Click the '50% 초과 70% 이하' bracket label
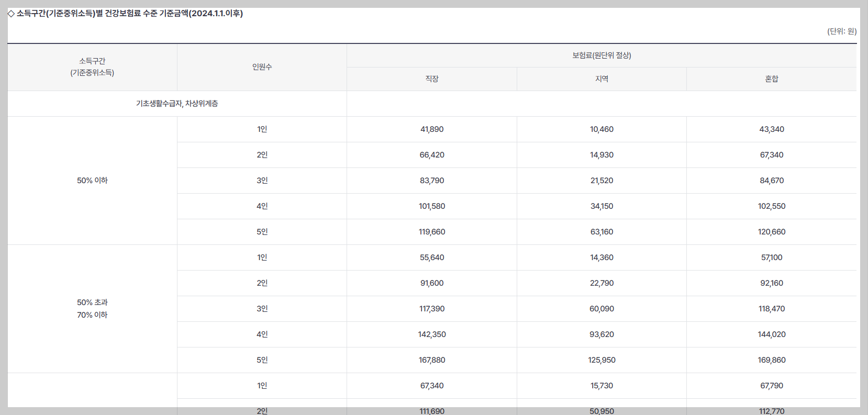 coord(92,309)
